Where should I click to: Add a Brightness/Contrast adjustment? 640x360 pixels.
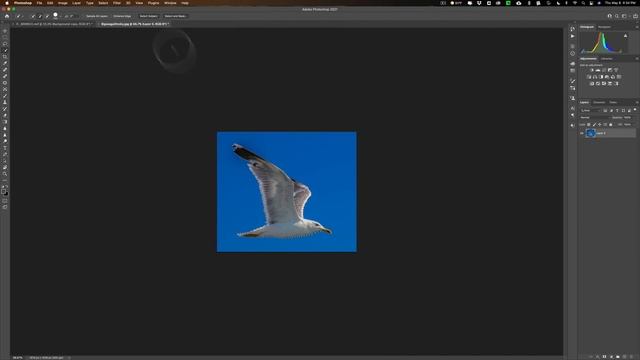click(591, 70)
